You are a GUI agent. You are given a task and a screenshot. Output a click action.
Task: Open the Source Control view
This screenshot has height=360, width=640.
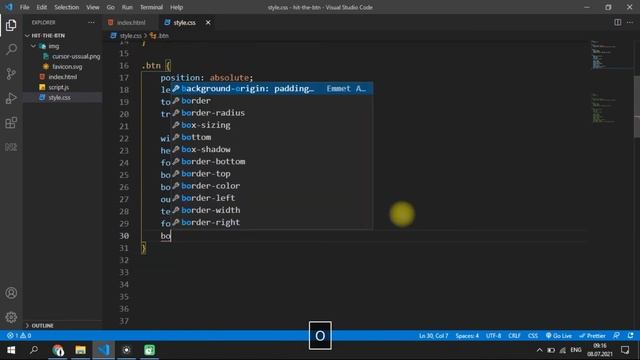[x=11, y=73]
